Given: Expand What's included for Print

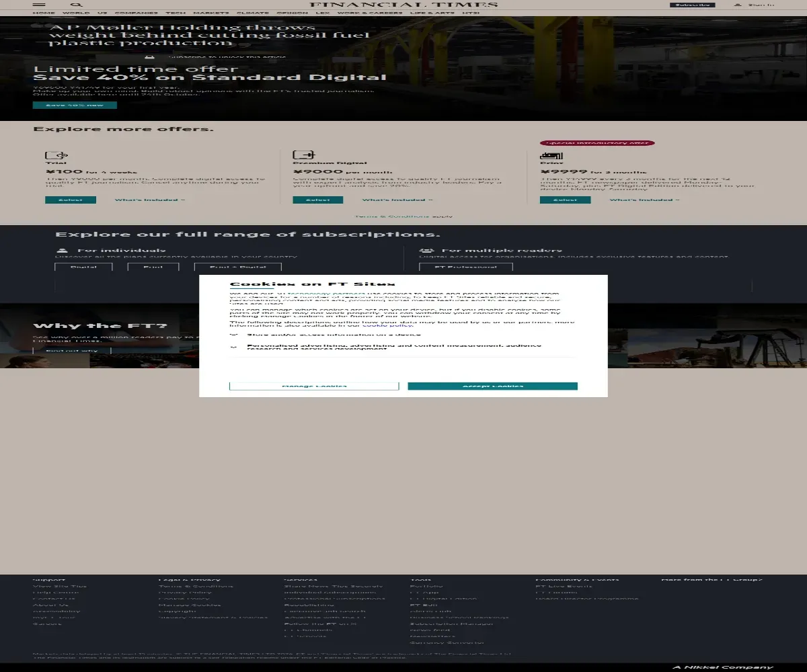Looking at the screenshot, I should [645, 200].
